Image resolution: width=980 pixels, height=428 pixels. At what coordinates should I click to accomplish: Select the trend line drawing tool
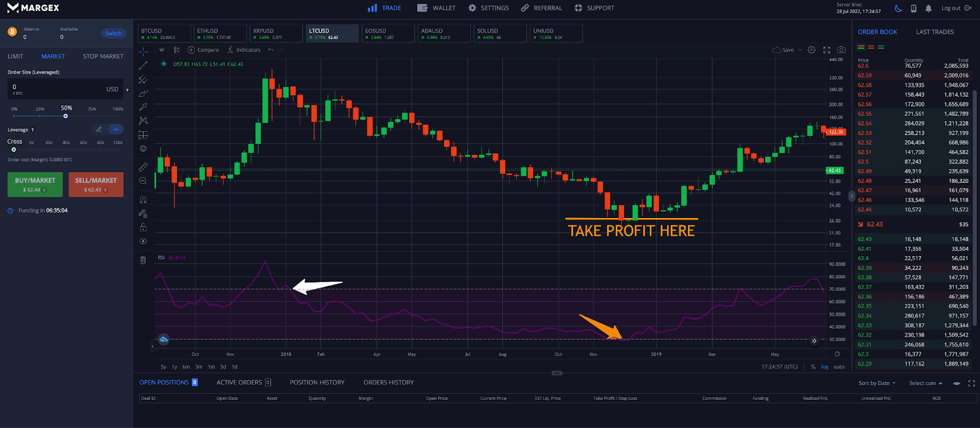[x=143, y=66]
